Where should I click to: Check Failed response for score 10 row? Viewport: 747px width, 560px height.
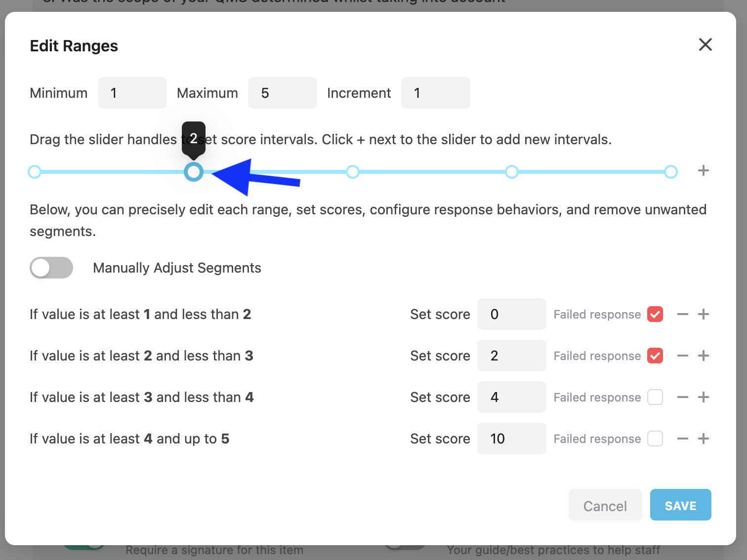point(655,439)
